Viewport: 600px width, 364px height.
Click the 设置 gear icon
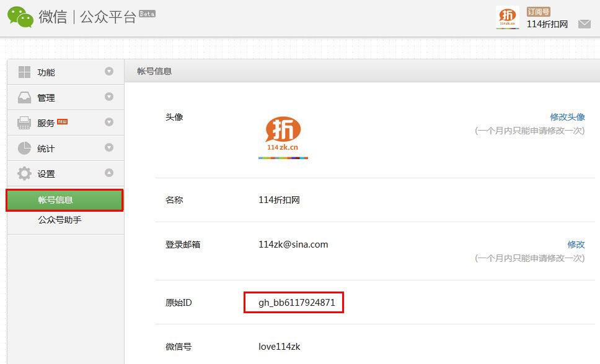[25, 173]
